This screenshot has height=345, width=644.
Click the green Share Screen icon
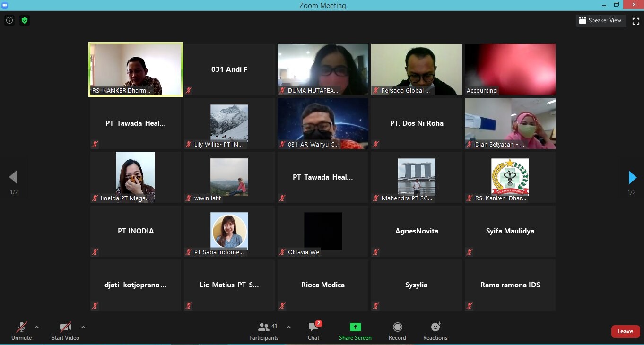pos(355,327)
